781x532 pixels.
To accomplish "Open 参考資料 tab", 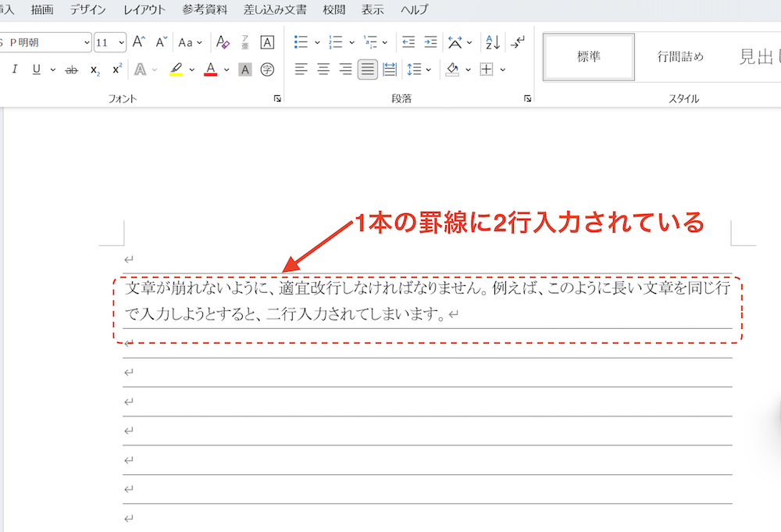I will click(x=204, y=9).
